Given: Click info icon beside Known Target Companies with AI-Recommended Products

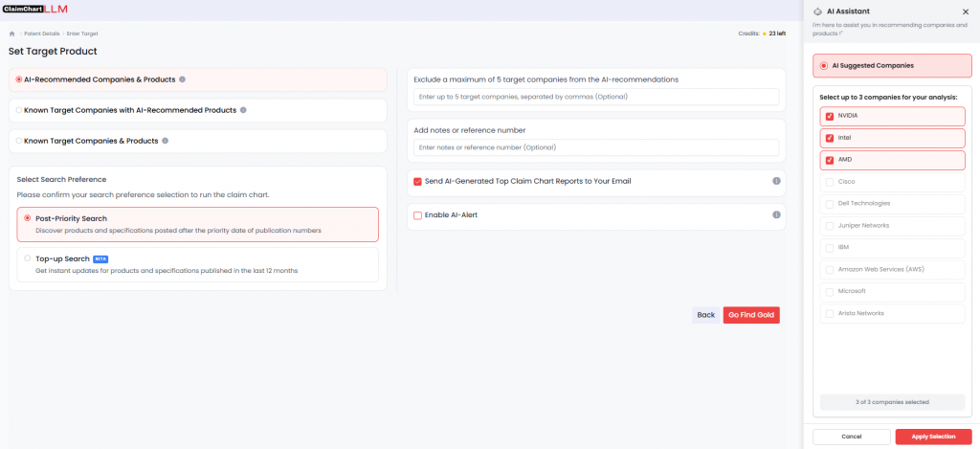Looking at the screenshot, I should pyautogui.click(x=243, y=110).
